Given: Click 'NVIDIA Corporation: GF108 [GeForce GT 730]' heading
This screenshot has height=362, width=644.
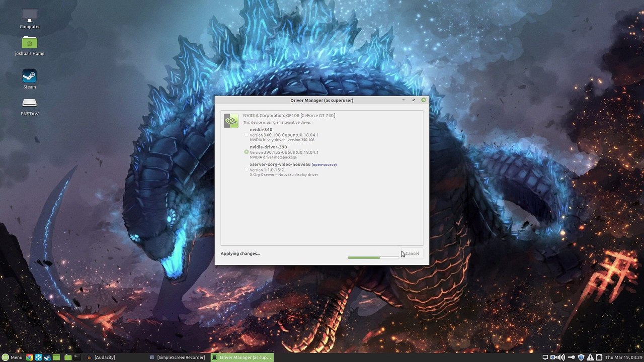Looking at the screenshot, I should (289, 116).
